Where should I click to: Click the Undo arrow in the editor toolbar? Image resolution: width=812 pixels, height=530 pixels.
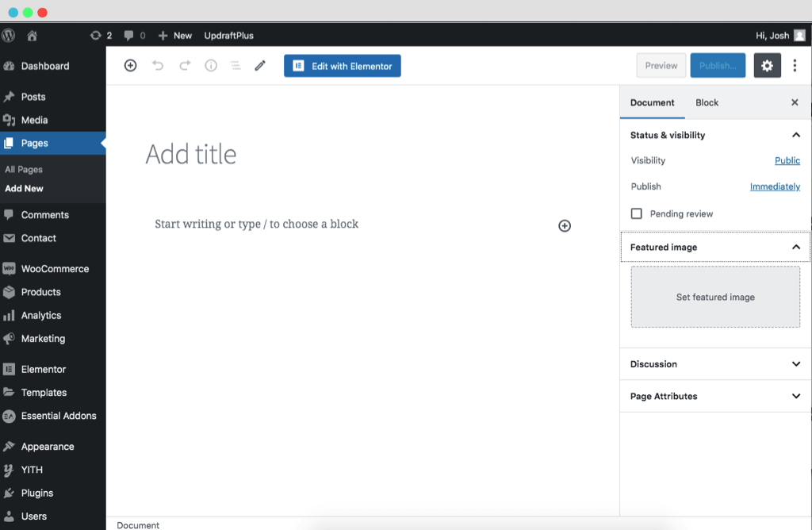click(157, 65)
